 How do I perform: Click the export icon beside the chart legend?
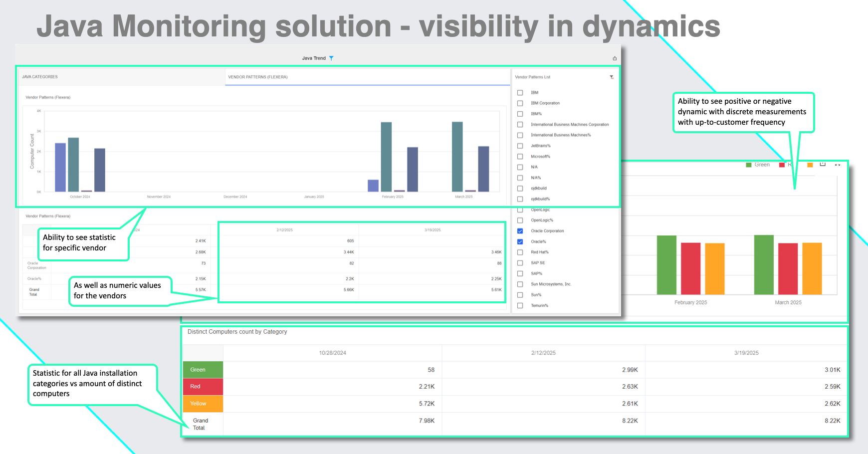(823, 164)
